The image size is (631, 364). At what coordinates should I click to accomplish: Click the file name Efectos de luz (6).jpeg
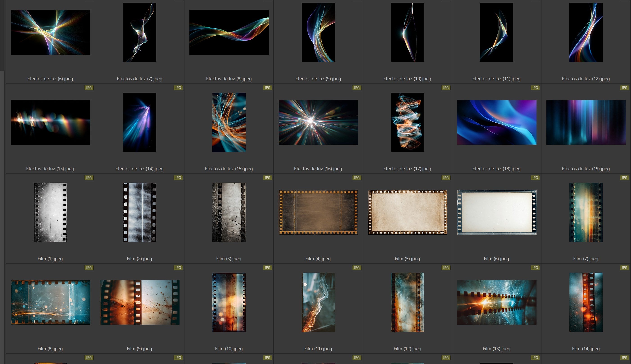coord(50,79)
